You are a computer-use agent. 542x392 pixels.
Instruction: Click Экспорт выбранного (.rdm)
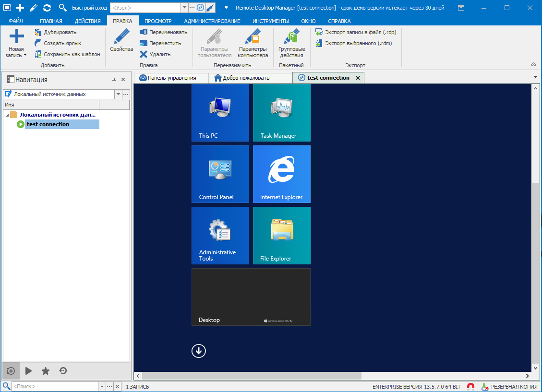click(354, 43)
